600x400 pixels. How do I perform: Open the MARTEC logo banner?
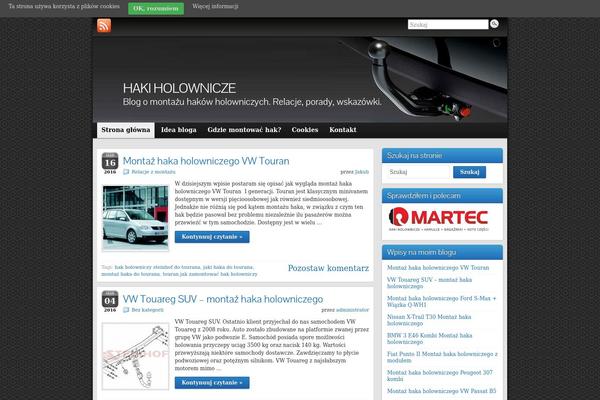439,219
